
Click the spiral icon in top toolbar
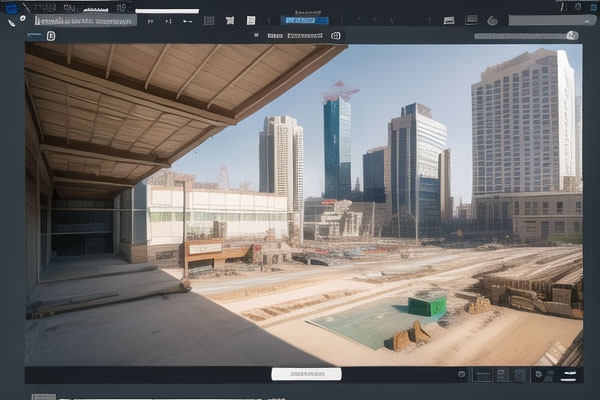tap(492, 20)
